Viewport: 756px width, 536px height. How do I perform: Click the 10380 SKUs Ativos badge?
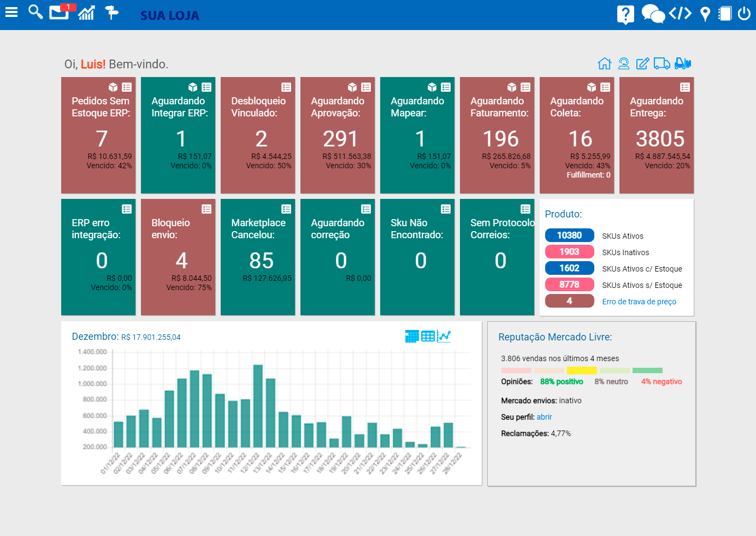pos(569,235)
